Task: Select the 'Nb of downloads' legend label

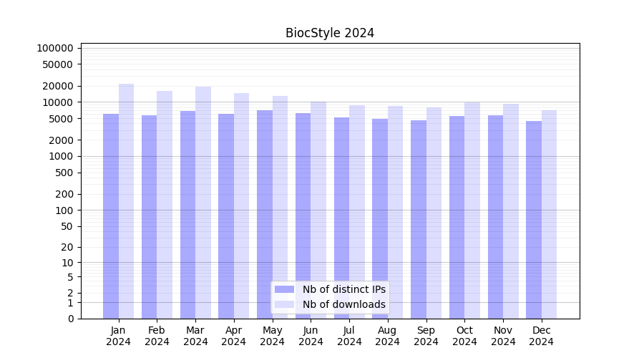Action: [x=343, y=304]
